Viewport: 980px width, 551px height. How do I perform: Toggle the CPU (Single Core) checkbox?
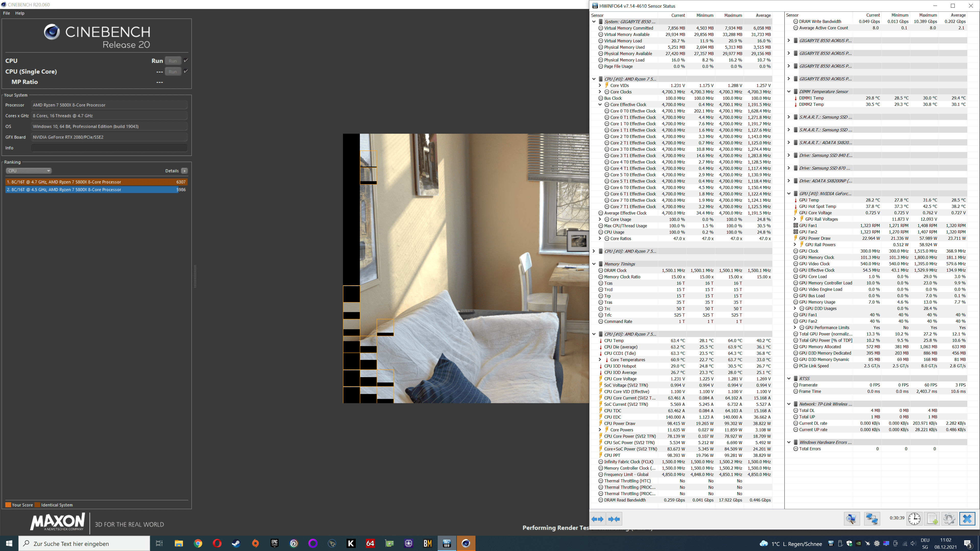click(186, 71)
